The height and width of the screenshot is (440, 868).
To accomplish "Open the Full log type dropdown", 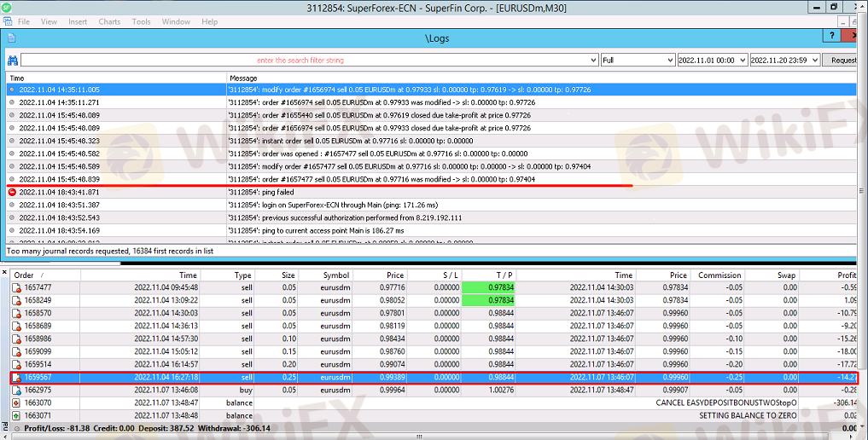I will (638, 60).
